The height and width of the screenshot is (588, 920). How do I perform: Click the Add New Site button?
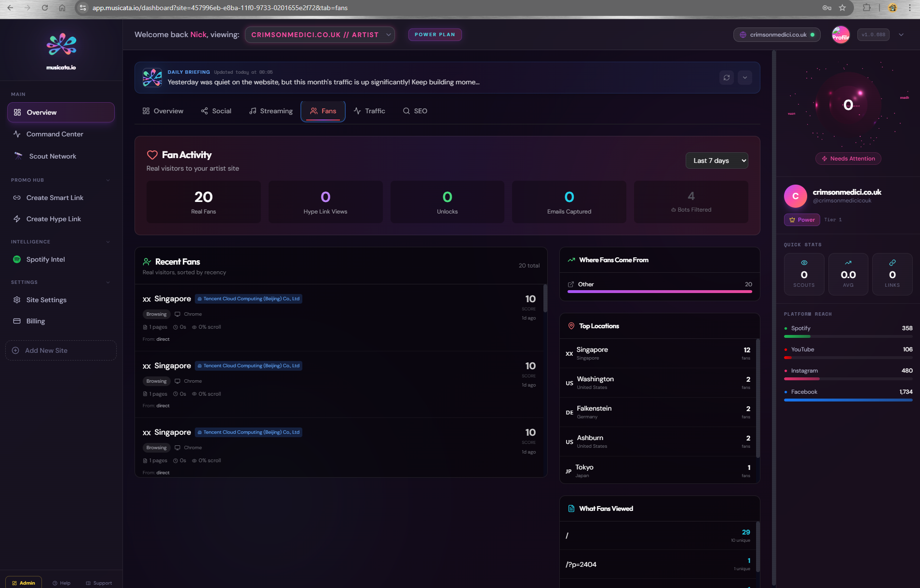(61, 350)
